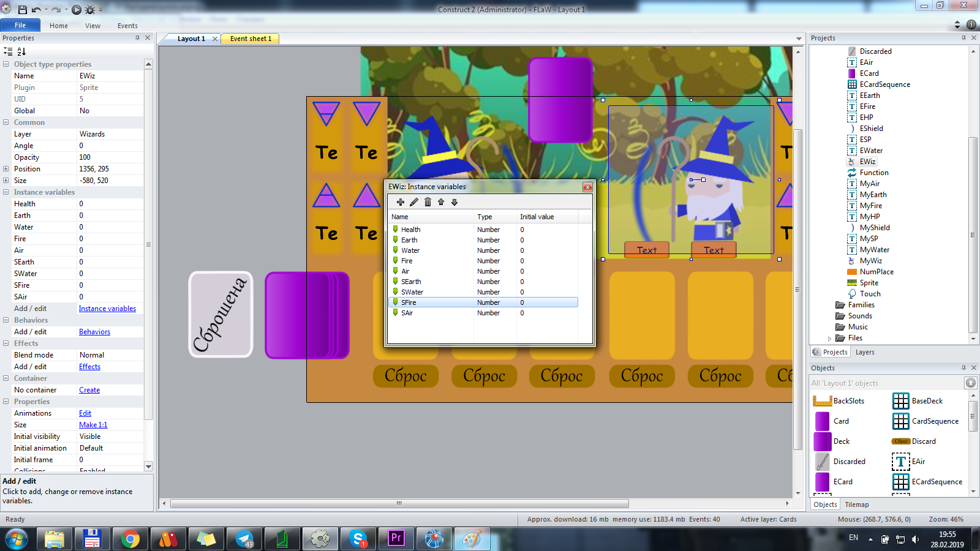Pin the Properties panel
980x551 pixels.
click(137, 38)
